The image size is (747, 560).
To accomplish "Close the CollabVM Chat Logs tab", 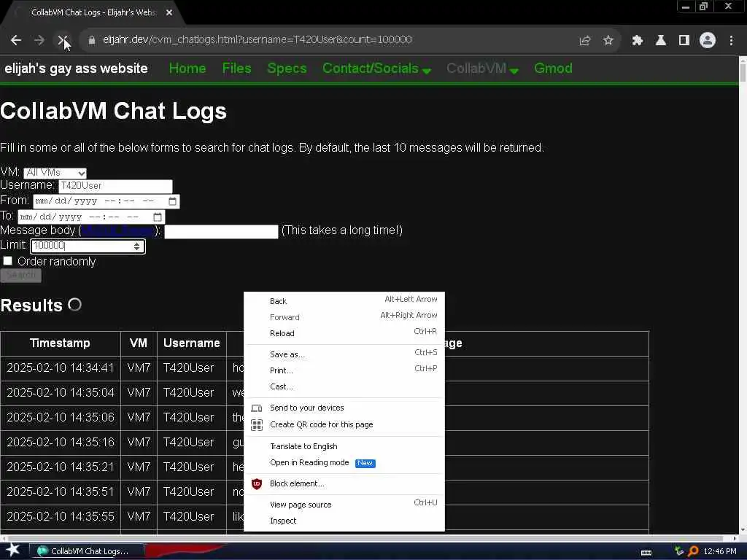I will pos(169,13).
